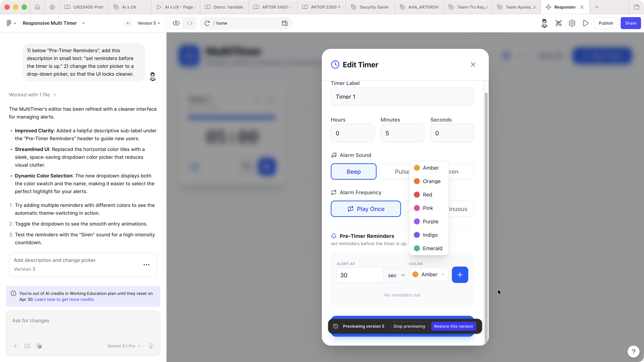Open a new tab with plus icon
Viewport: 644px width, 362px height.
click(597, 7)
